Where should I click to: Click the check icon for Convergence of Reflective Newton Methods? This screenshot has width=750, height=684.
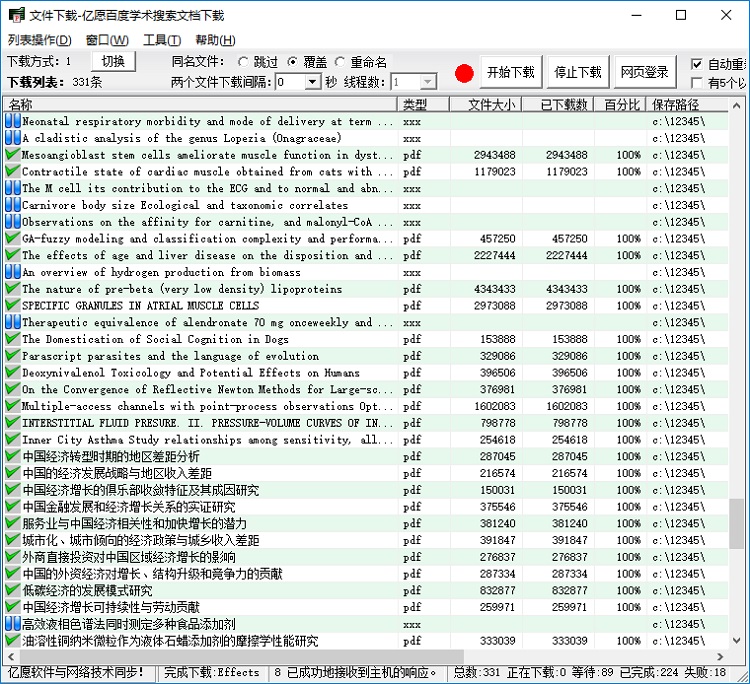(12, 389)
